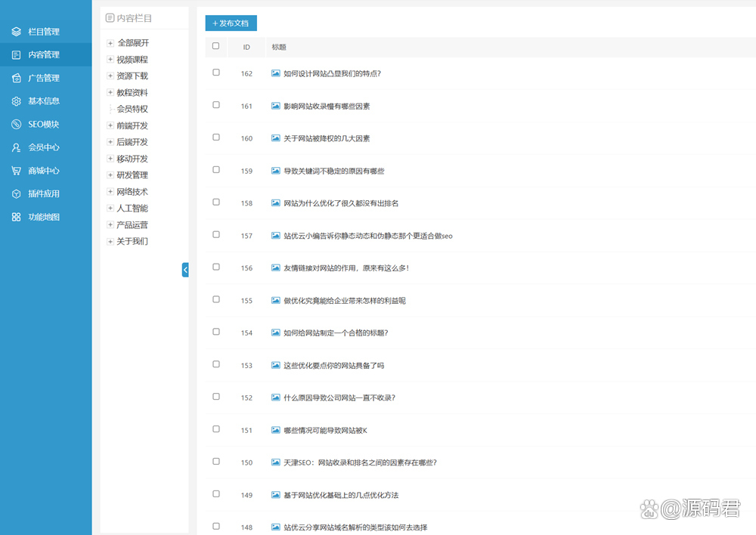Click the image icon in row 152

pyautogui.click(x=276, y=397)
